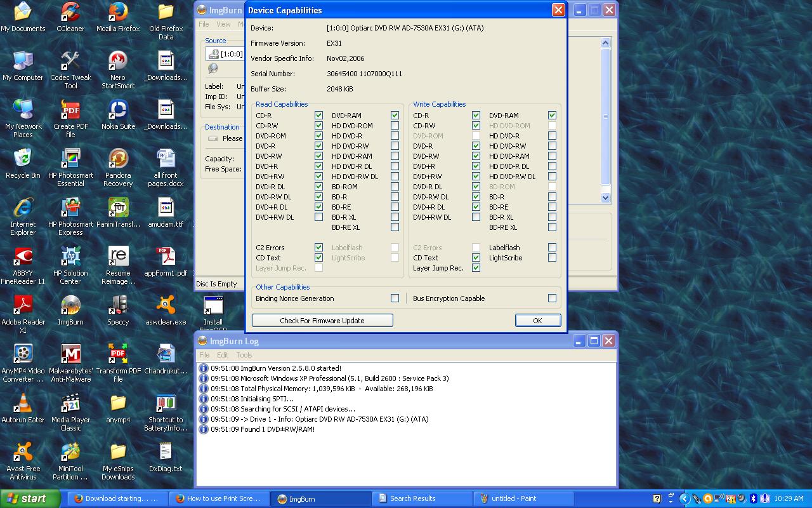Open Malwarebytes' Anti-Malware icon
The width and height of the screenshot is (812, 508).
click(x=70, y=355)
